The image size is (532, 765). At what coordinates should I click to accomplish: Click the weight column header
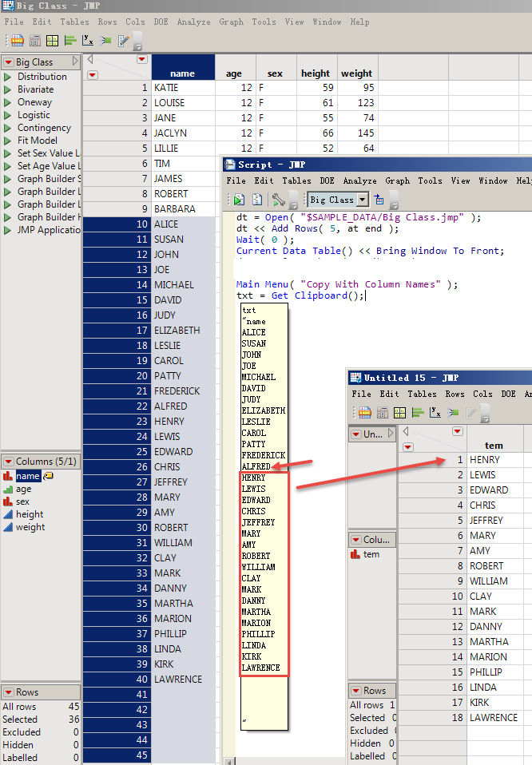tap(356, 73)
